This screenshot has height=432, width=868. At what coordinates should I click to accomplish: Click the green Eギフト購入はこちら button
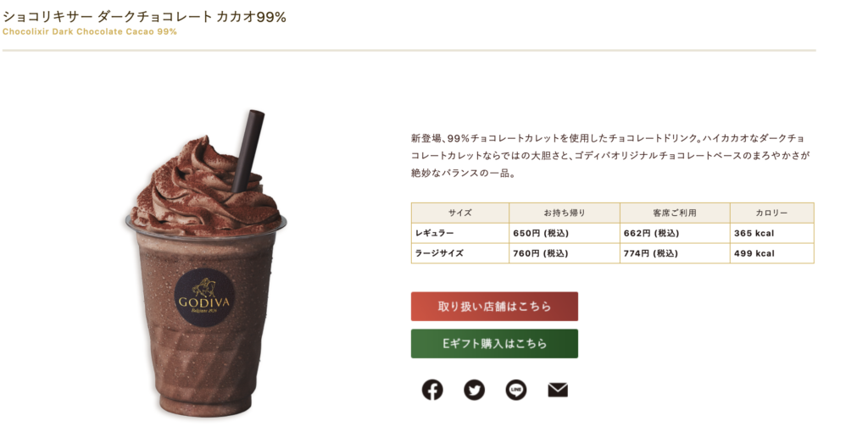pyautogui.click(x=494, y=344)
